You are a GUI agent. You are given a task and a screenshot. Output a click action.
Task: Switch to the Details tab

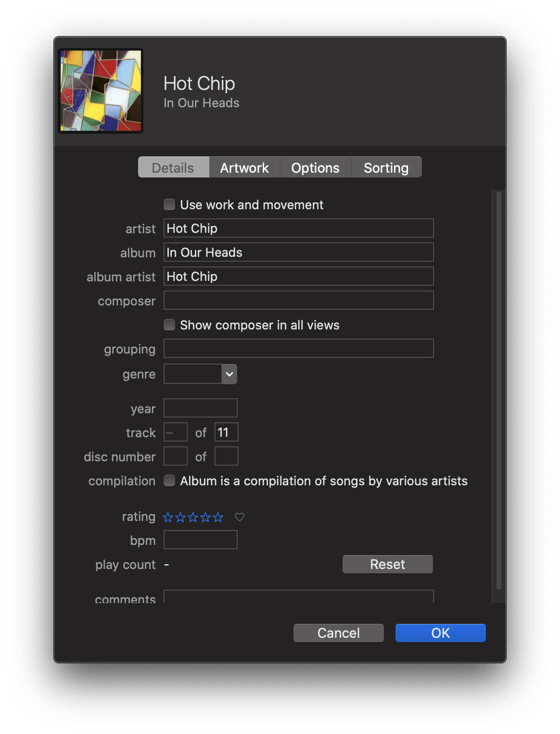[x=173, y=167]
